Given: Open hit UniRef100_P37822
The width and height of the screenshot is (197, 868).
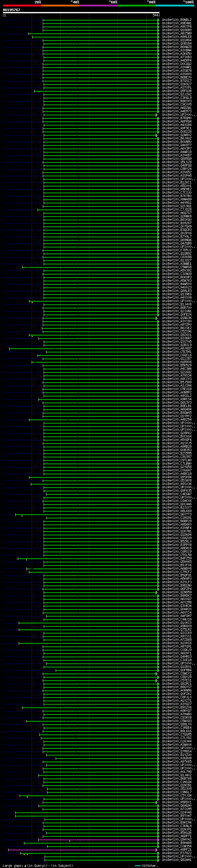Looking at the screenshot, I should point(176,853).
